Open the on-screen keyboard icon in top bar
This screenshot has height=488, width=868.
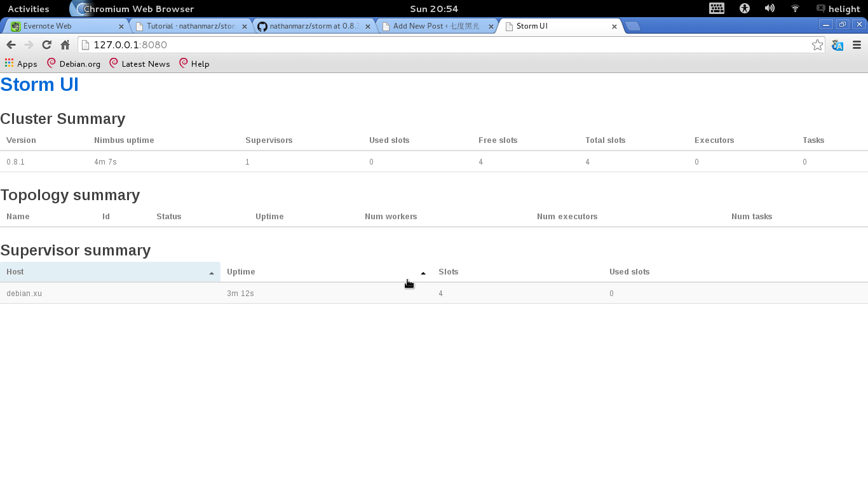pyautogui.click(x=717, y=9)
